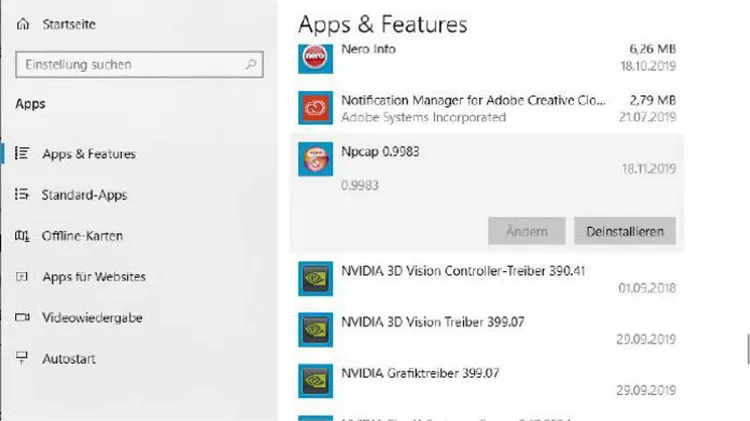Screen dimensions: 750x421
Task: Click Adobe Systems Incorporated publisher text
Action: coord(423,117)
